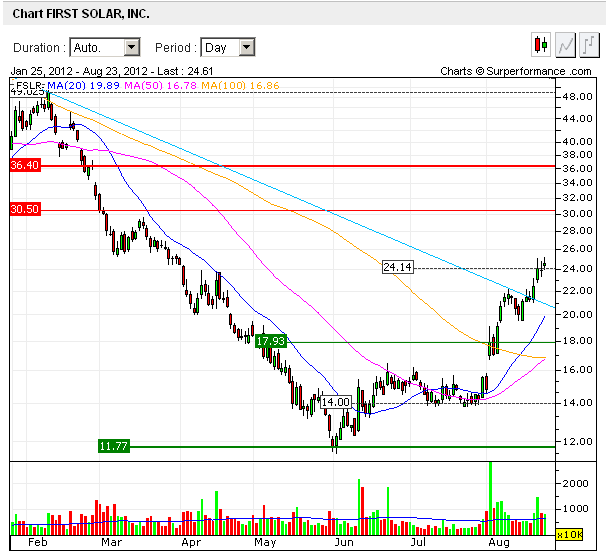
Task: Select the candlestick chart style icon
Action: [x=541, y=45]
